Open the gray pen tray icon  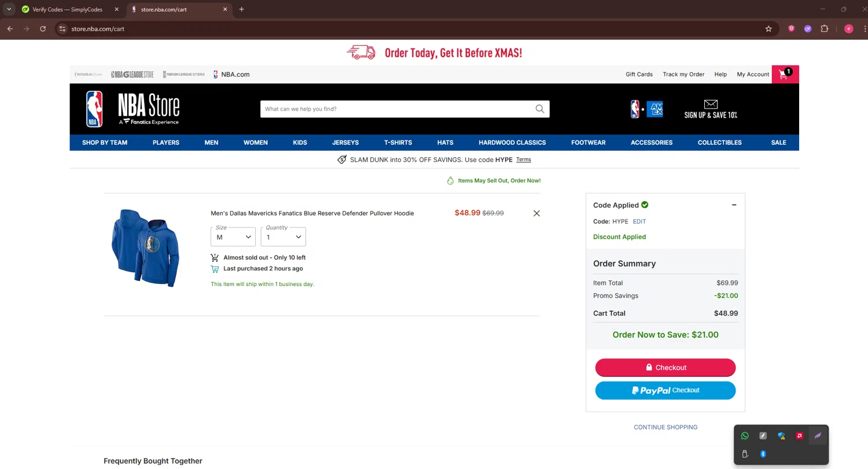pos(763,436)
